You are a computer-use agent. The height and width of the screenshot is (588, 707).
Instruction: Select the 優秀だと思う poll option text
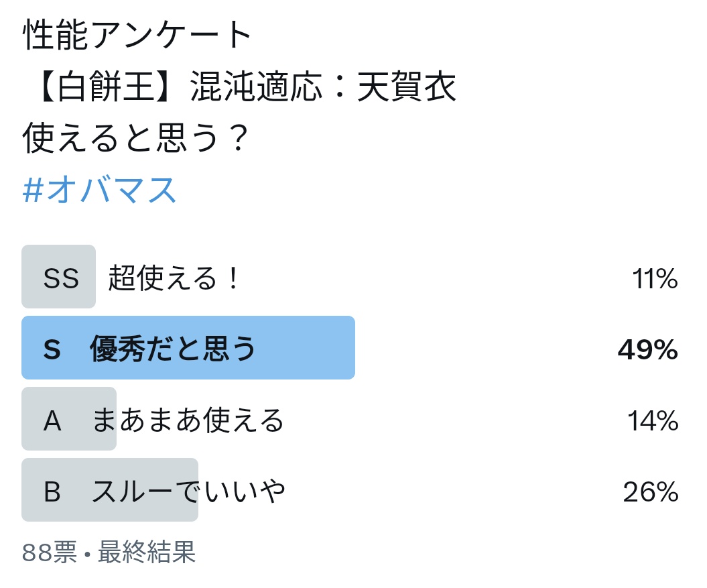[173, 349]
